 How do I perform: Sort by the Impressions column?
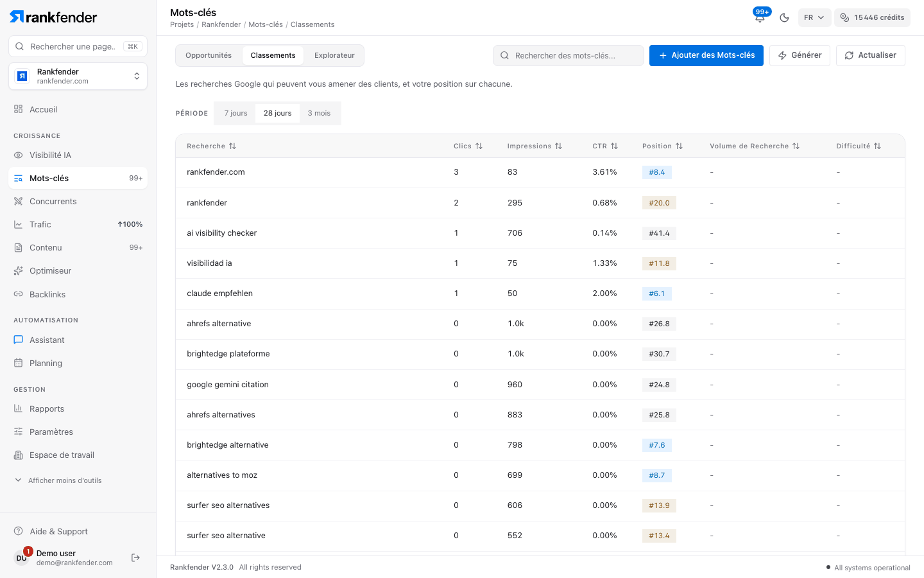point(535,146)
